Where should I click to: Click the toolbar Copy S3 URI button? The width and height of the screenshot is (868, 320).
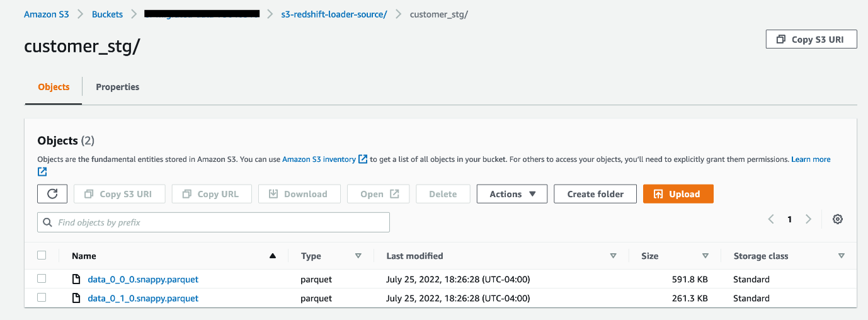click(x=119, y=194)
